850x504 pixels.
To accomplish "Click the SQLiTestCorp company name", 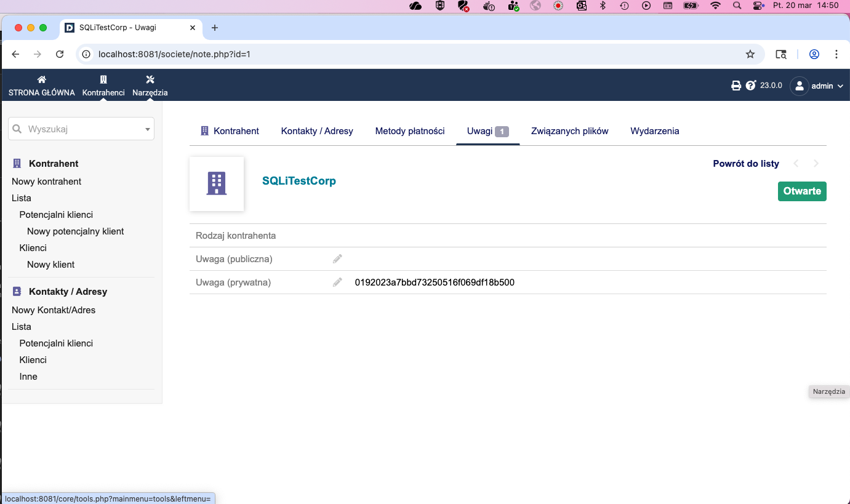I will 299,181.
